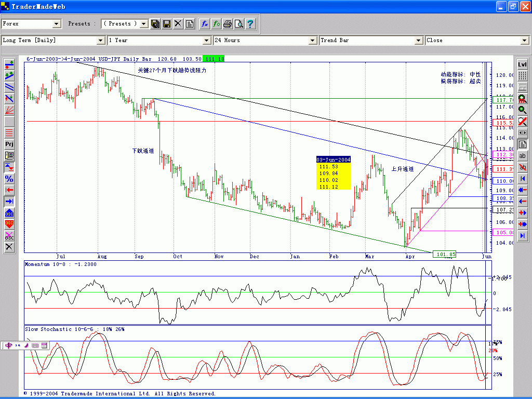
Task: Click the crossed-out 'ab' remove-text icon
Action: pos(523,167)
